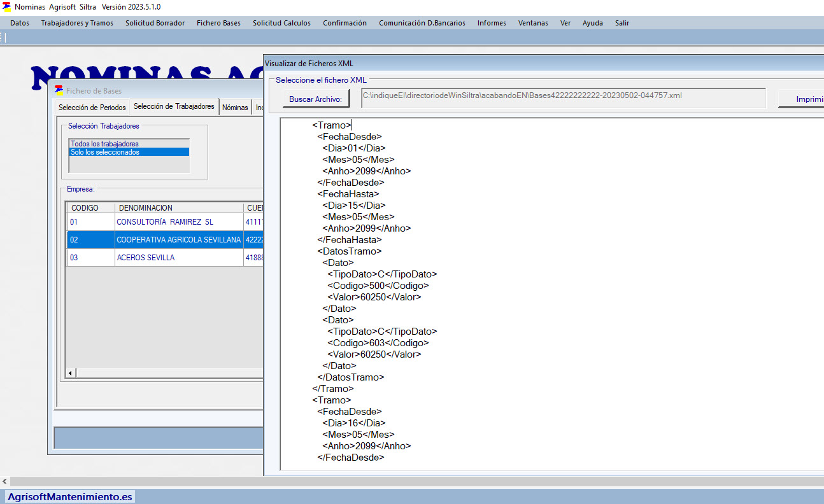Screen dimensions: 824x504
Task: Click the Buscar Archivo button
Action: (x=316, y=99)
